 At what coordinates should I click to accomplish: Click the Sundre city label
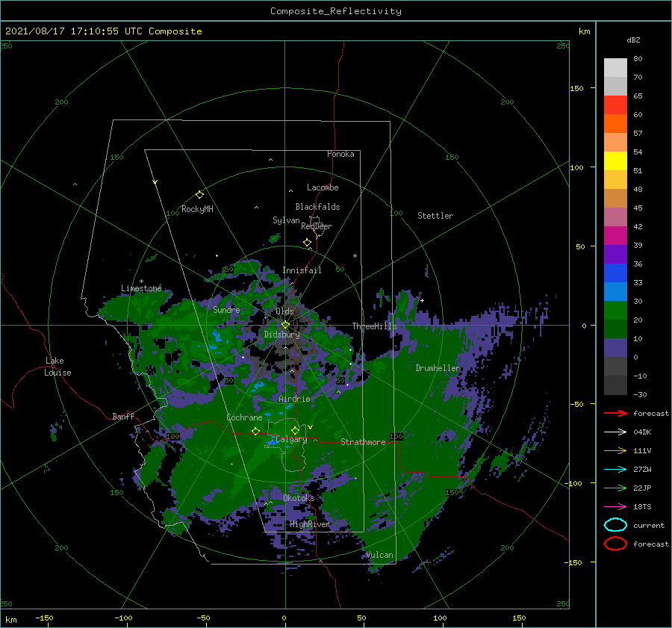226,309
